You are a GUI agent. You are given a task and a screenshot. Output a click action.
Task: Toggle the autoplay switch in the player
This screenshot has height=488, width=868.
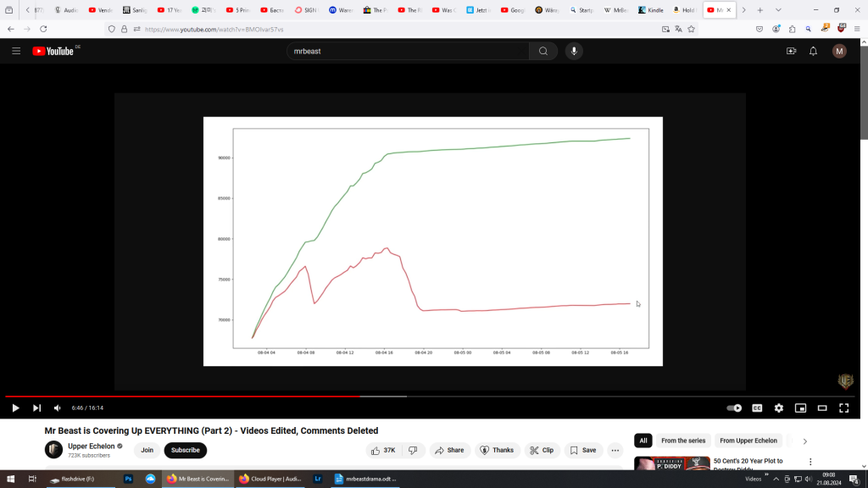click(734, 408)
